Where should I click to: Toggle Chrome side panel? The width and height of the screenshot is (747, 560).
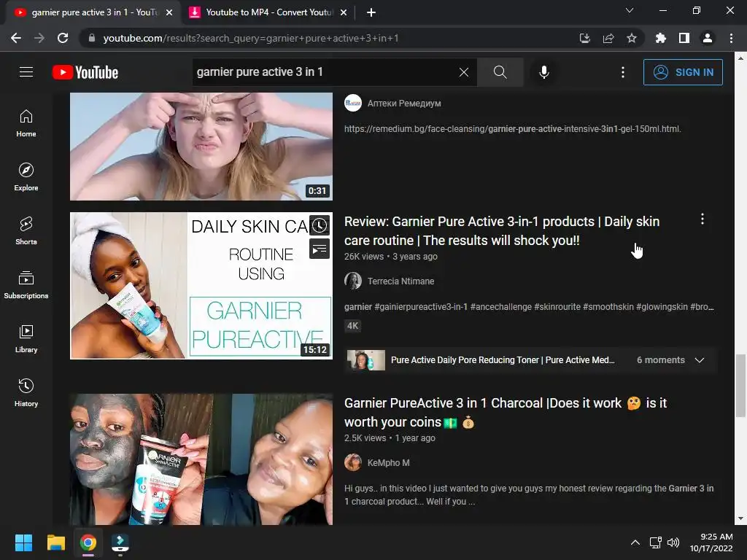pyautogui.click(x=684, y=38)
